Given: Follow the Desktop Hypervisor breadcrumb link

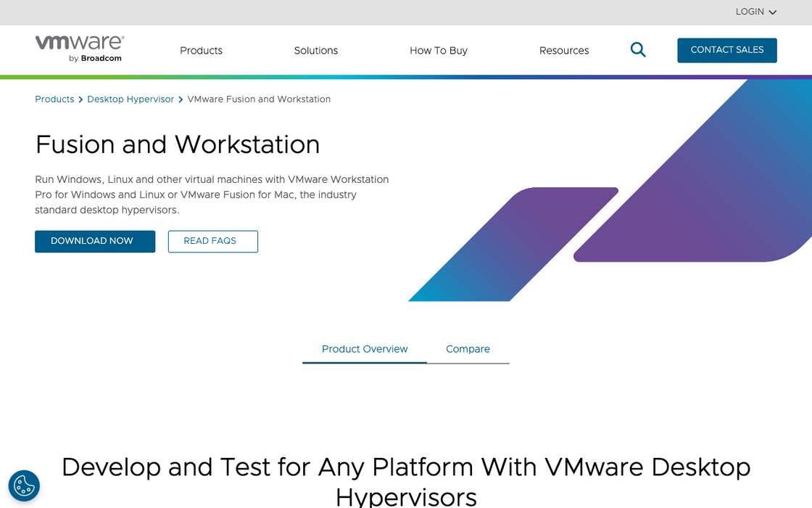Looking at the screenshot, I should click(130, 99).
